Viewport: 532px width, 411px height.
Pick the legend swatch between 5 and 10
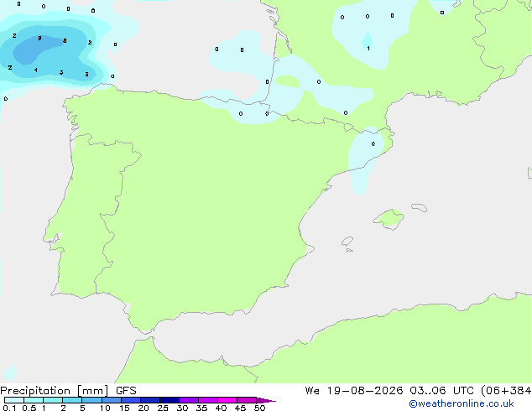91,400
